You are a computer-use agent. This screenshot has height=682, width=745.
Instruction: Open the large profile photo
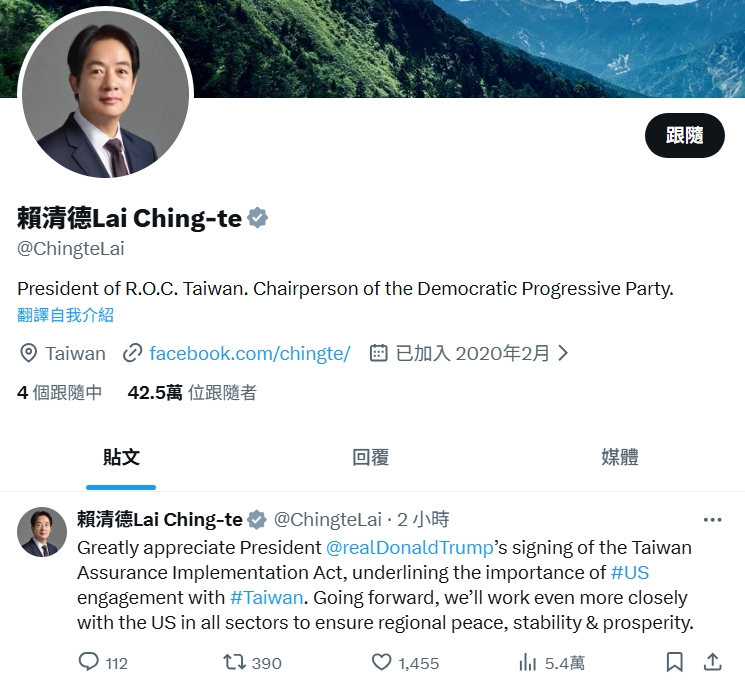105,94
